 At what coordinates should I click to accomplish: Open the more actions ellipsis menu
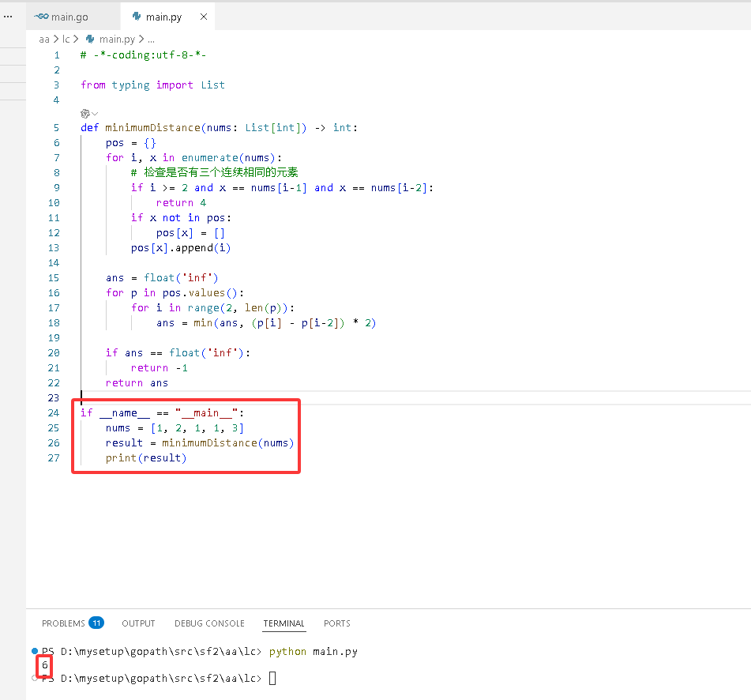[8, 17]
